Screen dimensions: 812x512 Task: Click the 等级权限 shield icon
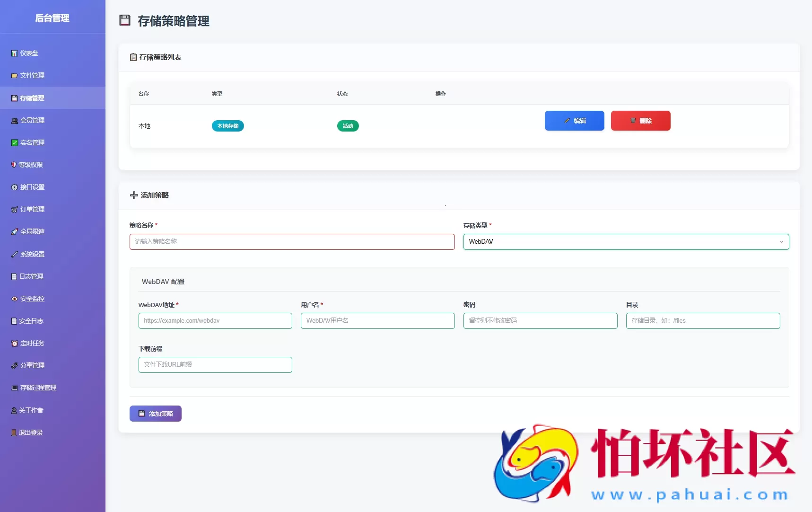click(14, 165)
